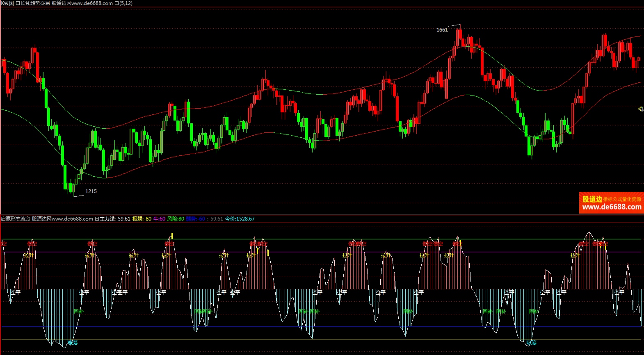The height and width of the screenshot is (355, 644).
Task: Click the K线图 title label
Action: point(7,3)
